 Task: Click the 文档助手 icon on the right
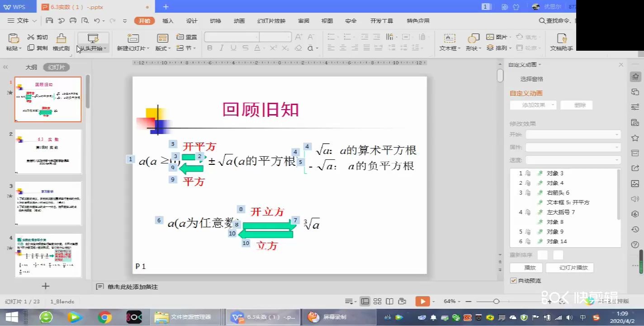coord(561,41)
